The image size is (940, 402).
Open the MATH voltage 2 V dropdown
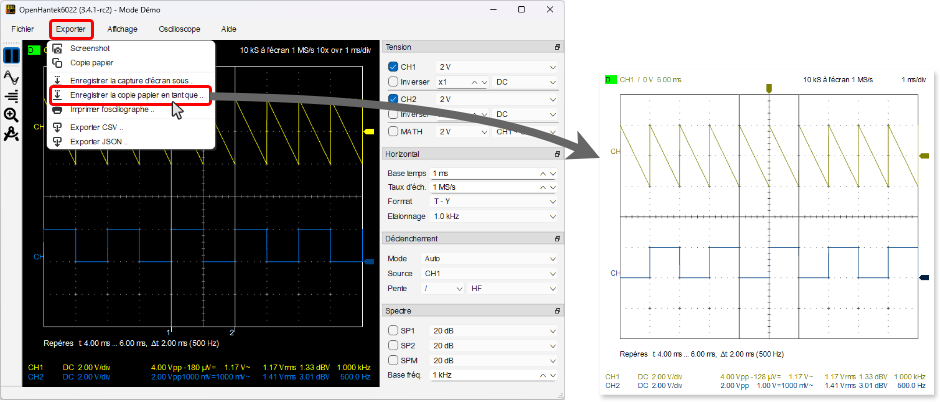[463, 131]
